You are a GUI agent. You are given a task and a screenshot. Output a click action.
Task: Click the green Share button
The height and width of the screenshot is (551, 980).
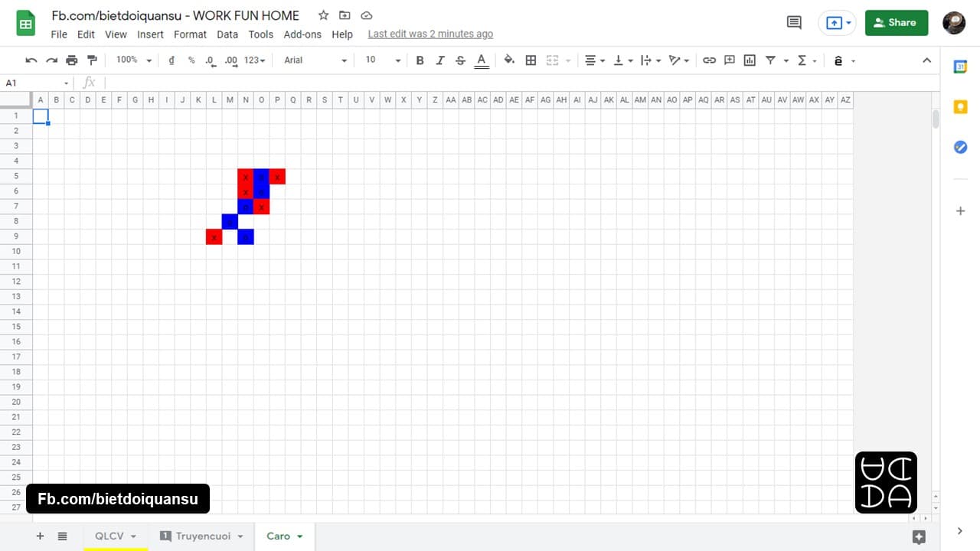(x=896, y=23)
